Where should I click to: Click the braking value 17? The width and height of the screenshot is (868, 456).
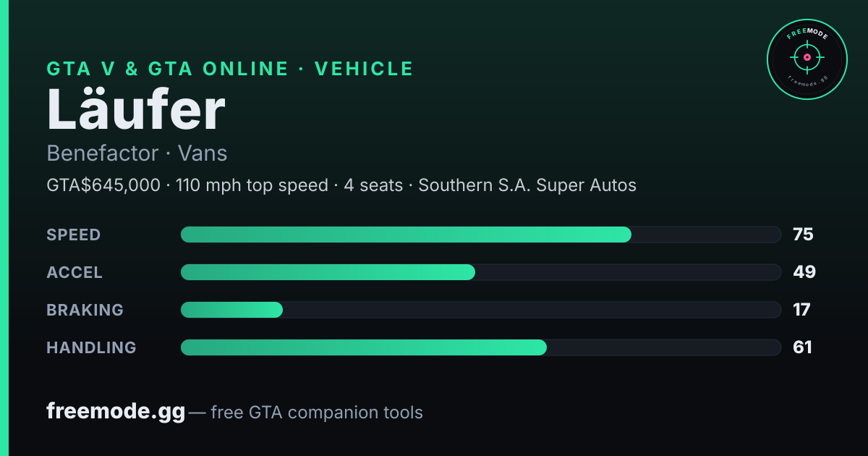point(801,310)
